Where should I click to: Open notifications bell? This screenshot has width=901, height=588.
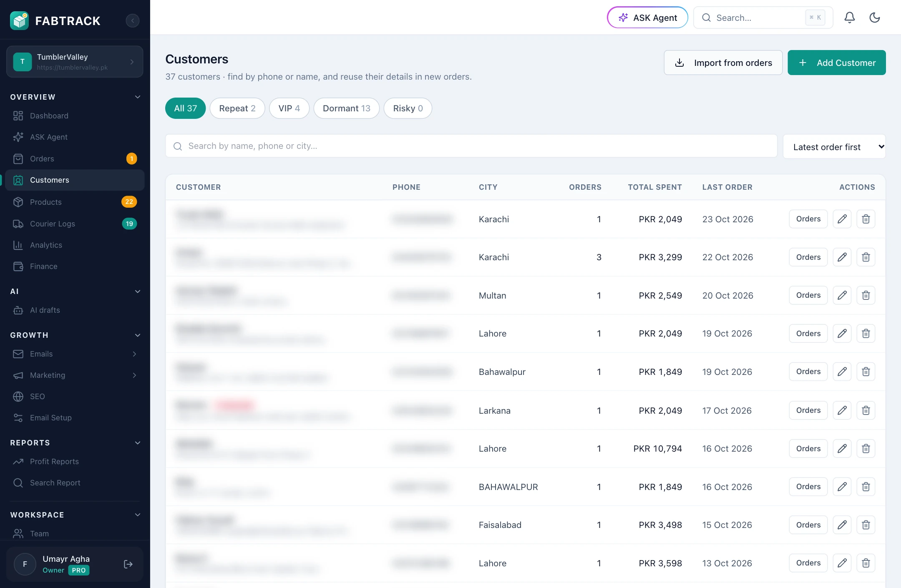pos(850,18)
